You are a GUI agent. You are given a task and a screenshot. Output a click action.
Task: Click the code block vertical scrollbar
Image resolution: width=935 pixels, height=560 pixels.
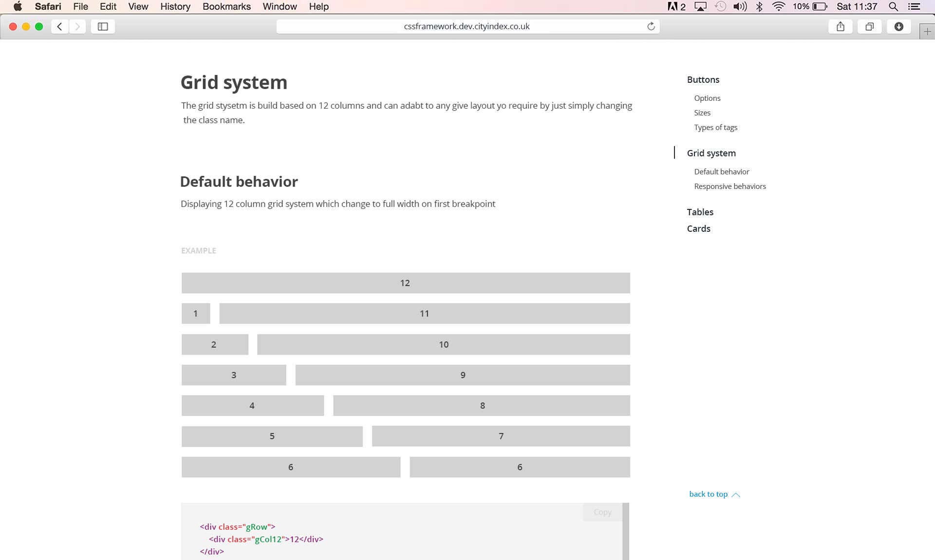(x=625, y=531)
